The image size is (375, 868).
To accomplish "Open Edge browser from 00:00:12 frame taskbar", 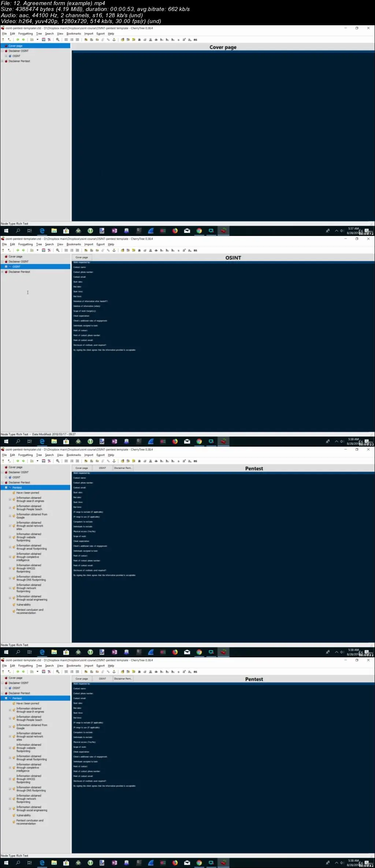I will [x=42, y=231].
